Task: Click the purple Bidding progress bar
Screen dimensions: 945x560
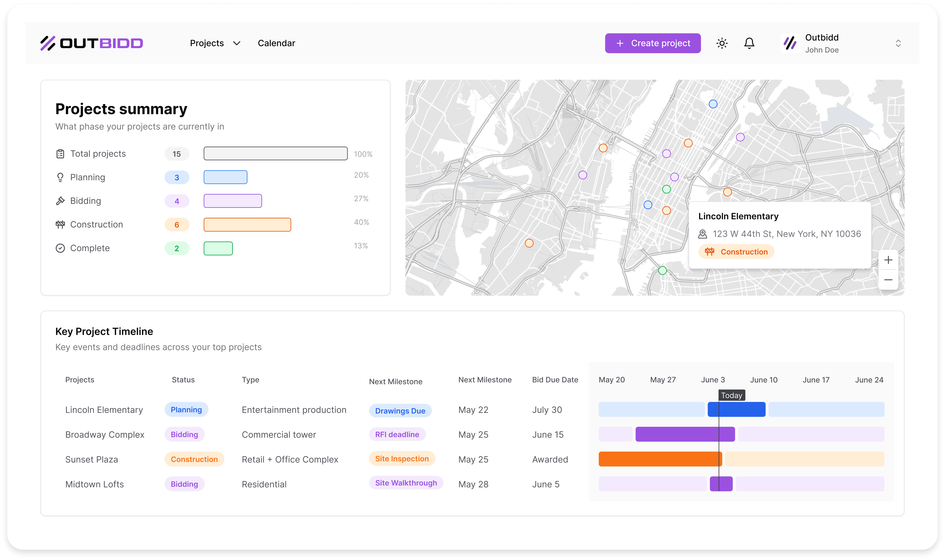Action: coord(232,201)
